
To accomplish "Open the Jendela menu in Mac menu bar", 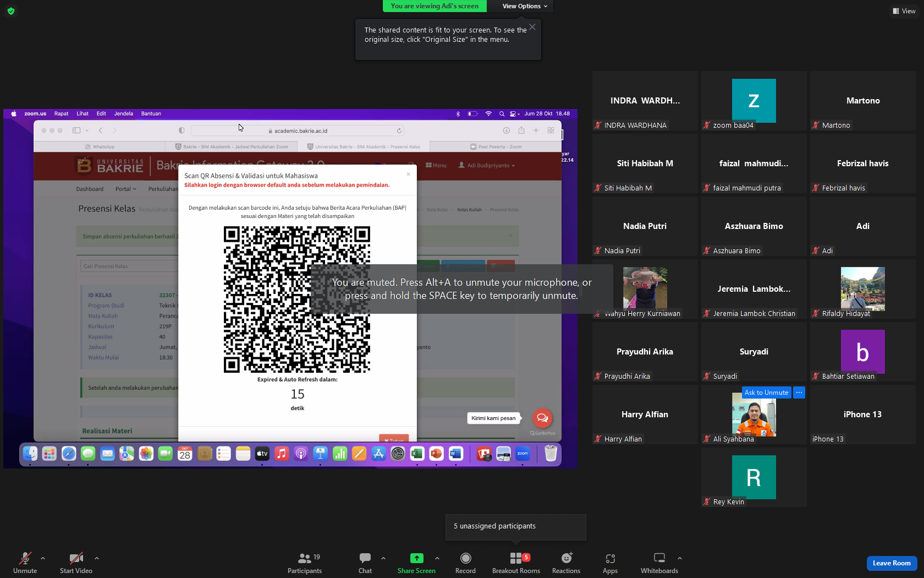I will pos(124,114).
